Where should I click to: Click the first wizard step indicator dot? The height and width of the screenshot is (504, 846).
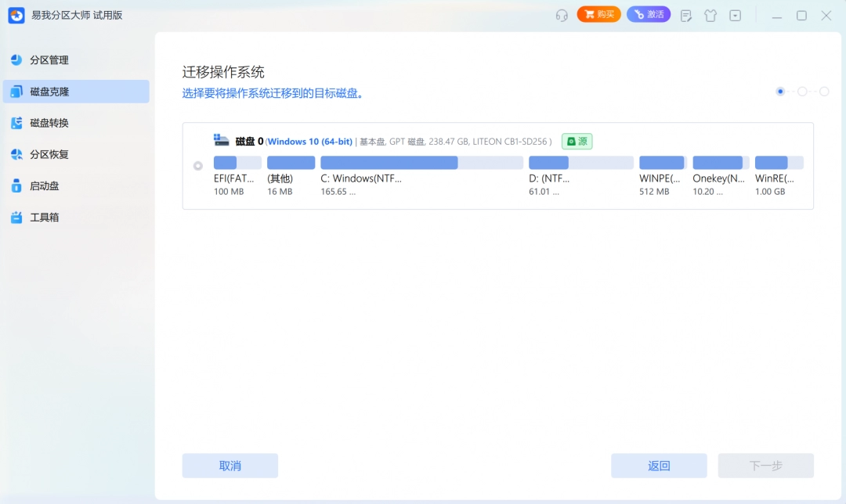(x=780, y=92)
